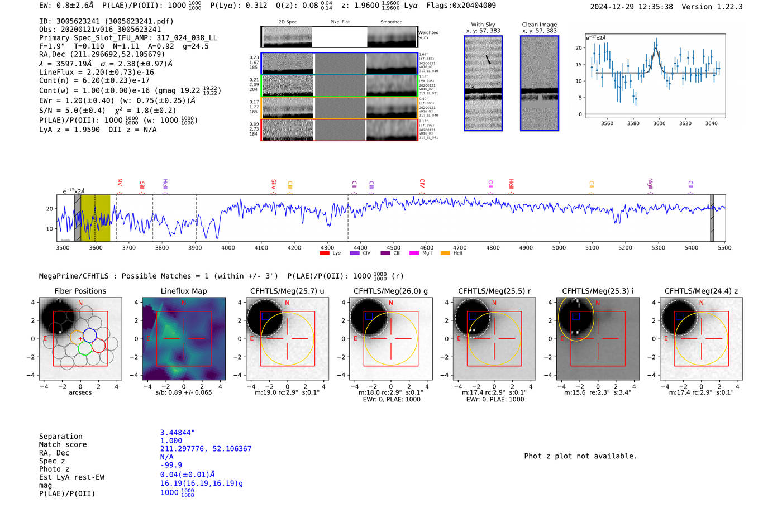Click the Match score value 1.000
Image resolution: width=782 pixels, height=532 pixels.
point(171,441)
